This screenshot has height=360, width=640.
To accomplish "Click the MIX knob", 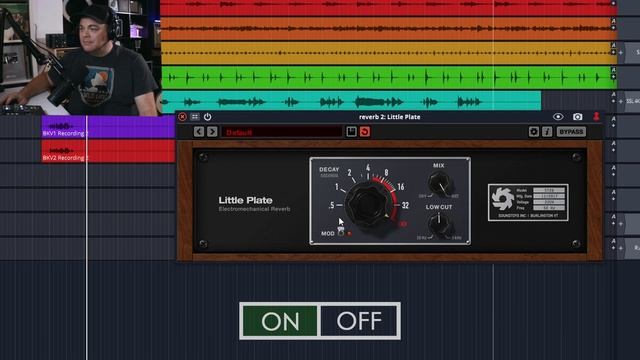I will [440, 183].
